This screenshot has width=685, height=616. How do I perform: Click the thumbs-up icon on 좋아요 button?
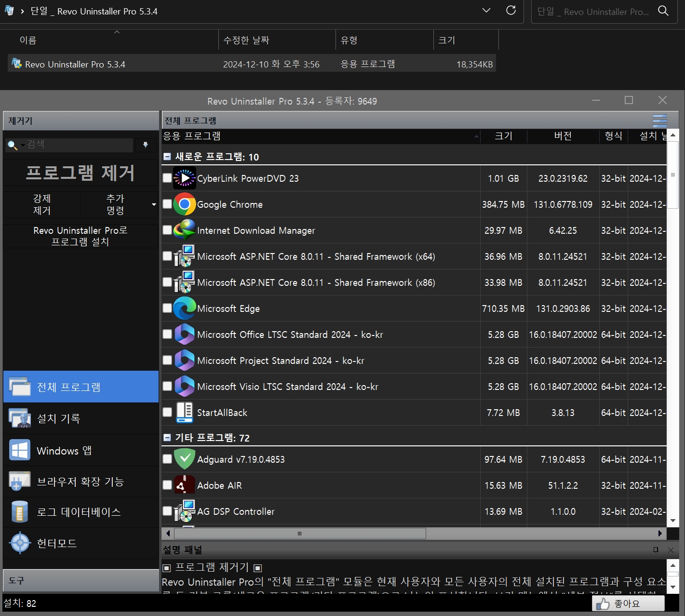[x=603, y=604]
